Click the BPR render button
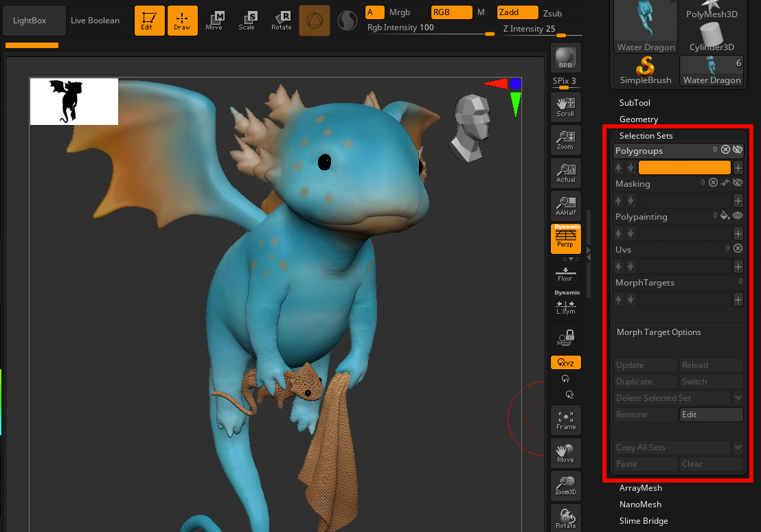Viewport: 761px width, 532px height. pos(565,58)
